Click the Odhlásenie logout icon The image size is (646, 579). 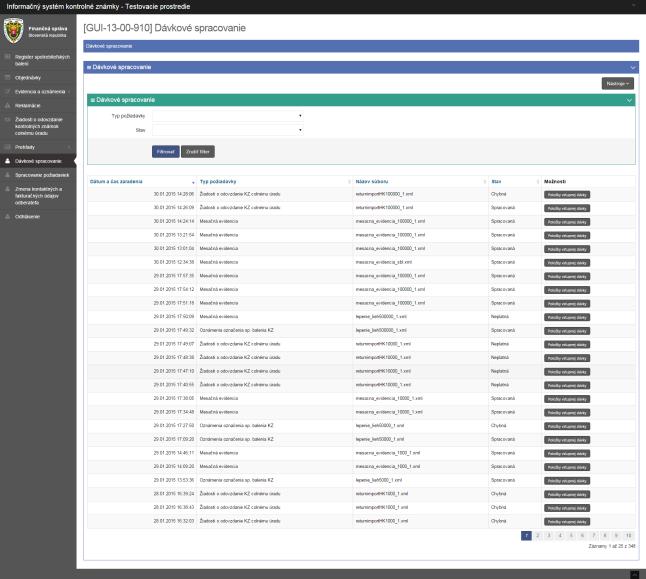7,216
